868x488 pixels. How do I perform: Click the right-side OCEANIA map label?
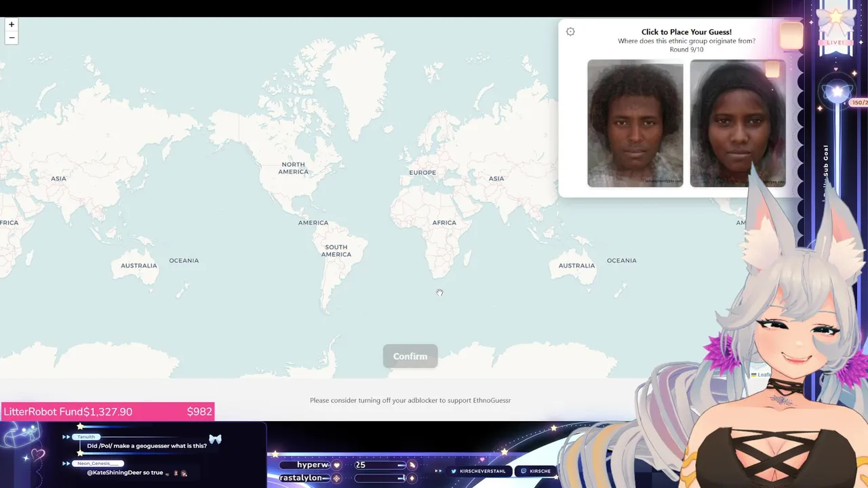[x=622, y=260]
